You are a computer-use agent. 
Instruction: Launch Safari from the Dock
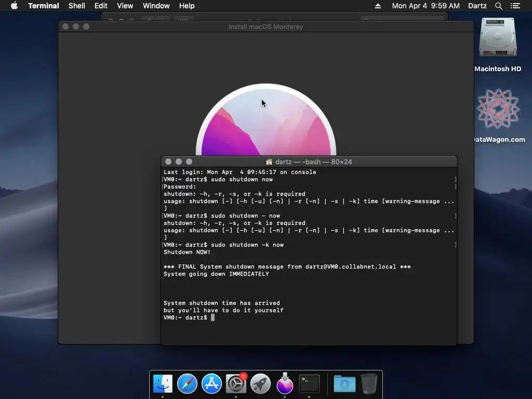click(187, 384)
